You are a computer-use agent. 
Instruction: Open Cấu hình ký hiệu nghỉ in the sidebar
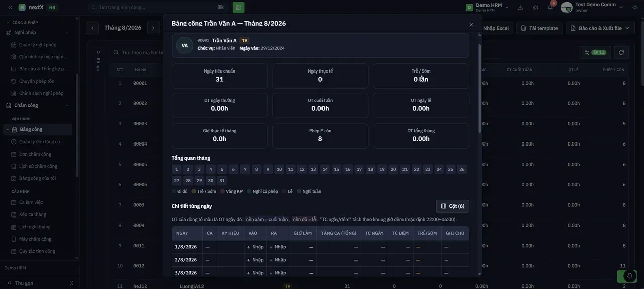coord(40,57)
